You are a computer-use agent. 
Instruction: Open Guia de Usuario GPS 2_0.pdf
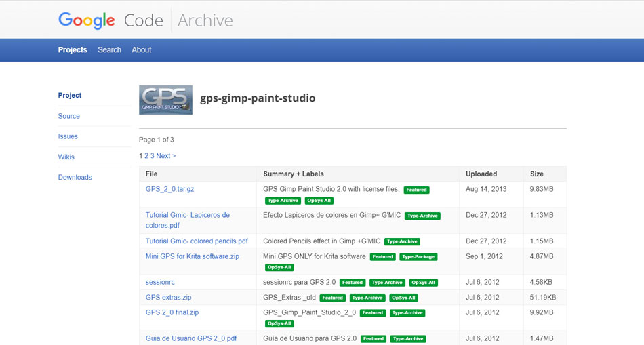pyautogui.click(x=191, y=338)
